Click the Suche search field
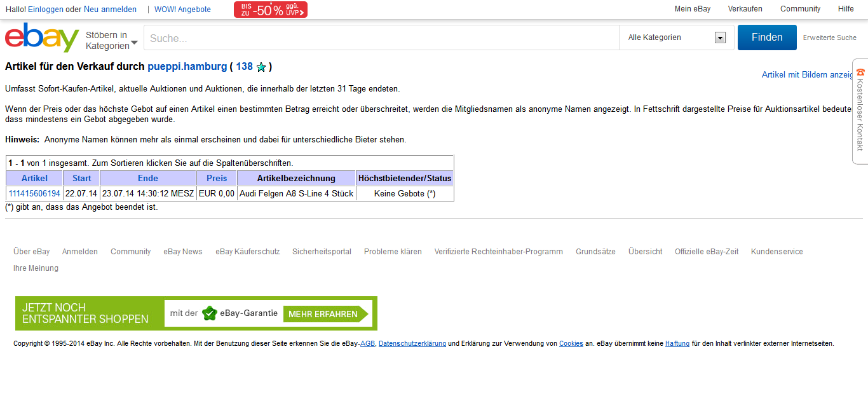Screen dimensions: 868x403 381,38
